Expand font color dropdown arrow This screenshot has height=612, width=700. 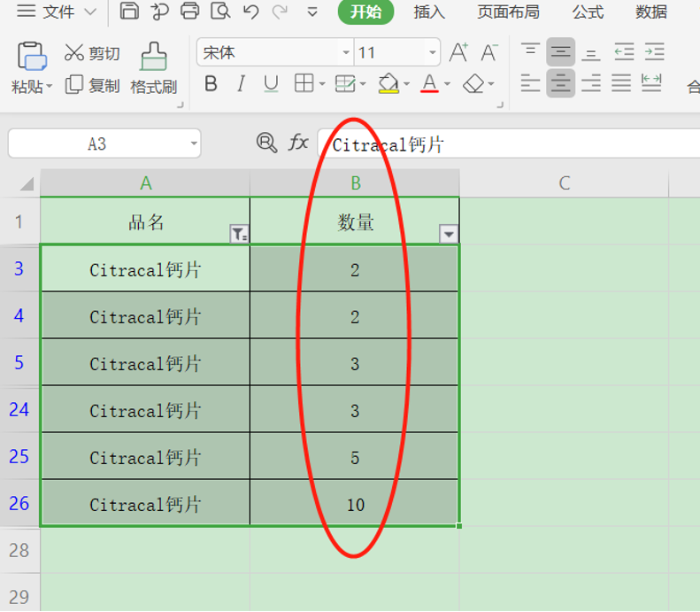pyautogui.click(x=447, y=83)
